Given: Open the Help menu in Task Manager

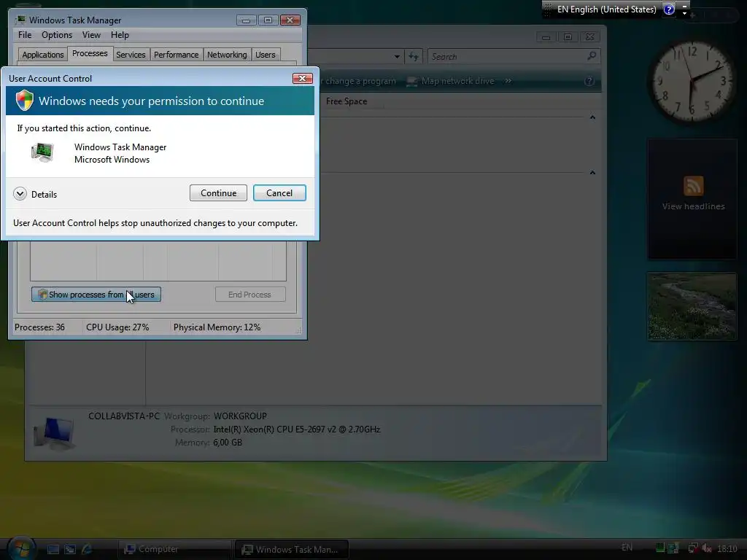Looking at the screenshot, I should (120, 35).
